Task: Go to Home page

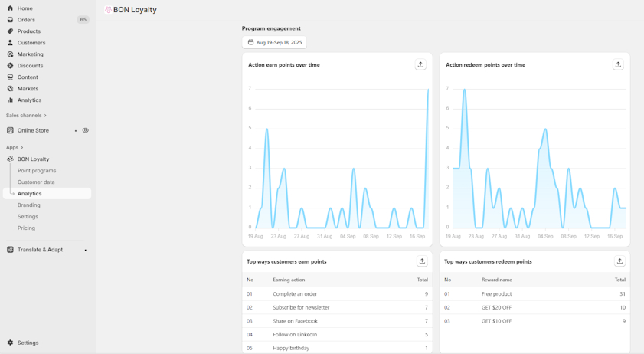Action: (x=25, y=8)
